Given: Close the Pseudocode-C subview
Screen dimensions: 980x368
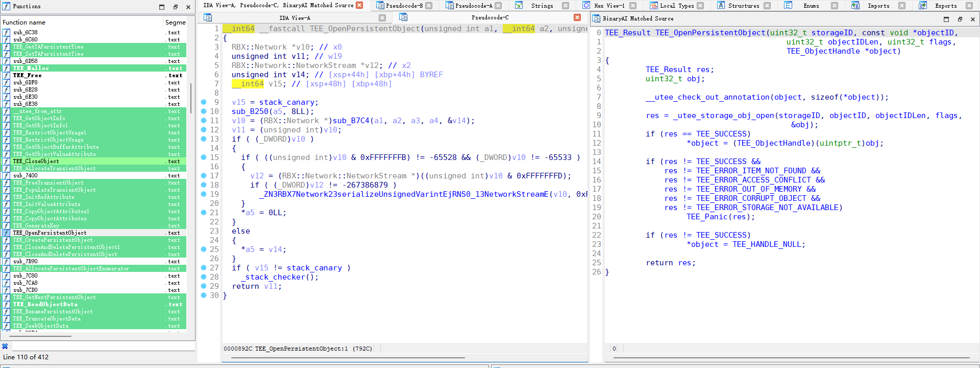Looking at the screenshot, I should (x=577, y=17).
